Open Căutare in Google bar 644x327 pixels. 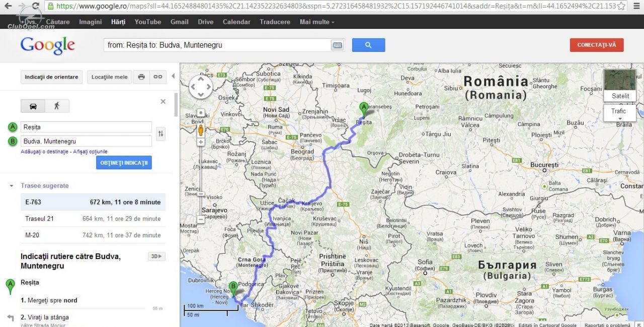tap(58, 22)
